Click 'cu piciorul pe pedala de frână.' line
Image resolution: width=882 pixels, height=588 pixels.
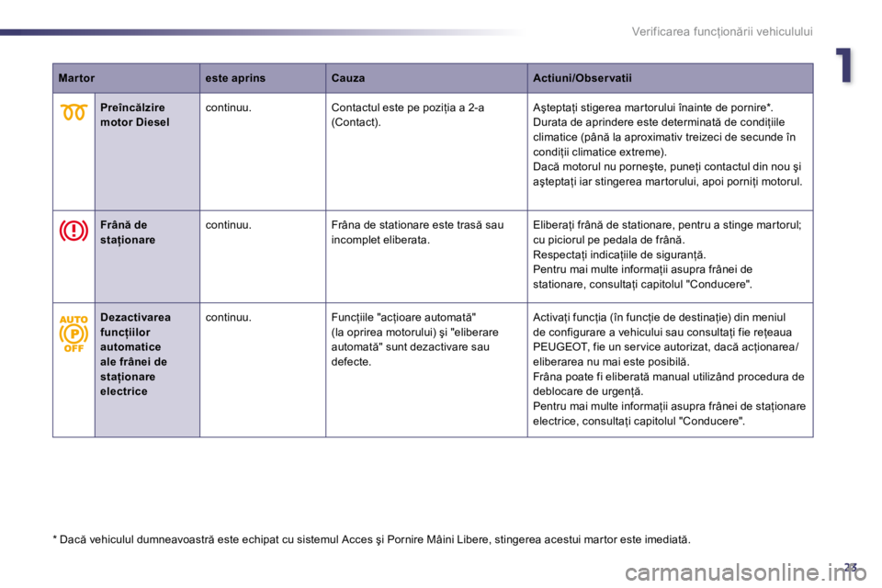(x=609, y=240)
